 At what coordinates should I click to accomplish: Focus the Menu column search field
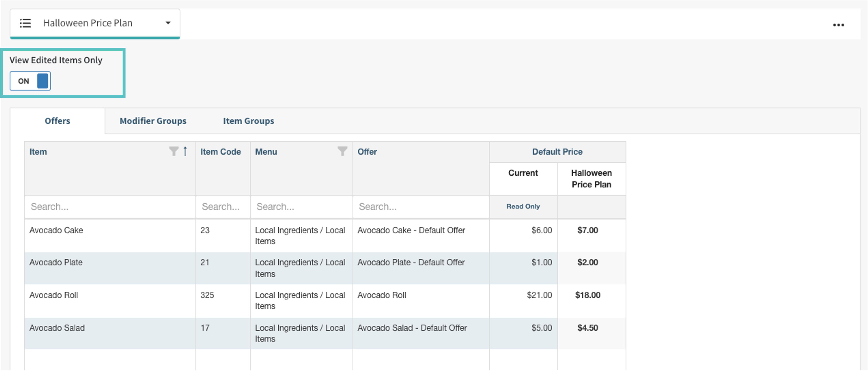(301, 207)
